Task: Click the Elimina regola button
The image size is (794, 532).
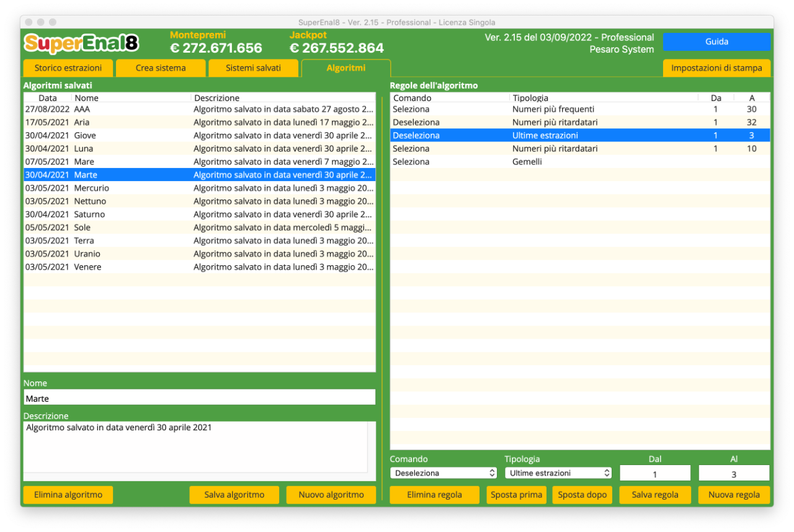Action: pyautogui.click(x=434, y=495)
